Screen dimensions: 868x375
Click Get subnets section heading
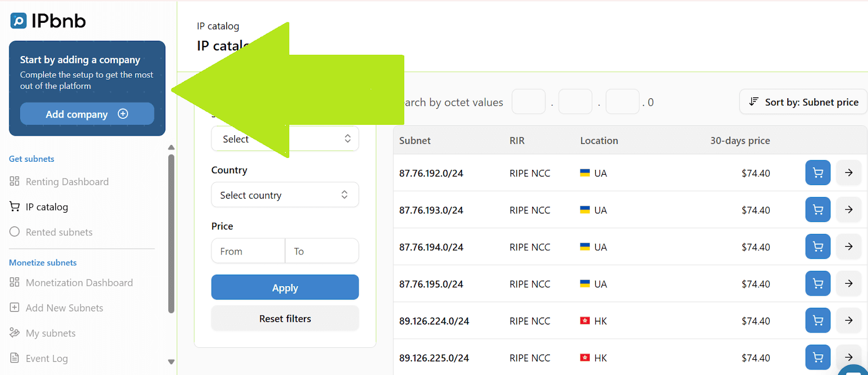click(31, 159)
